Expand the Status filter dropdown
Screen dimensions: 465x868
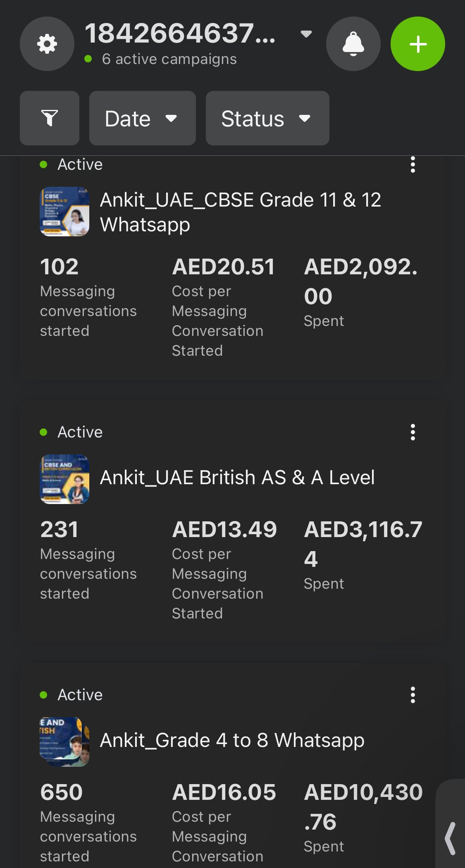tap(267, 118)
